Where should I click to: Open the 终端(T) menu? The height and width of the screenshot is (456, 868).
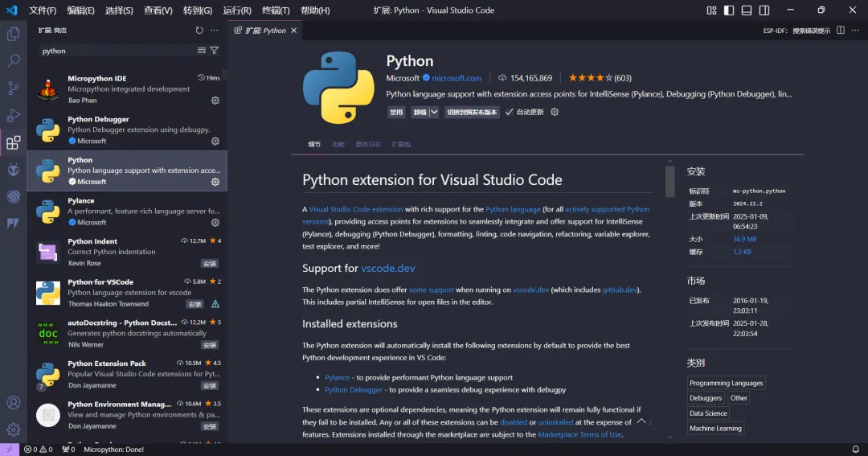tap(276, 10)
